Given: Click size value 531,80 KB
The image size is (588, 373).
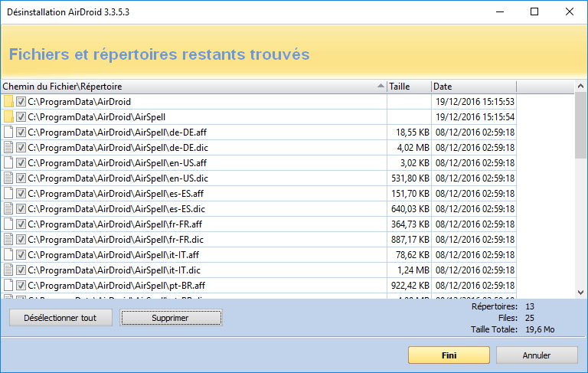Looking at the screenshot, I should (410, 178).
